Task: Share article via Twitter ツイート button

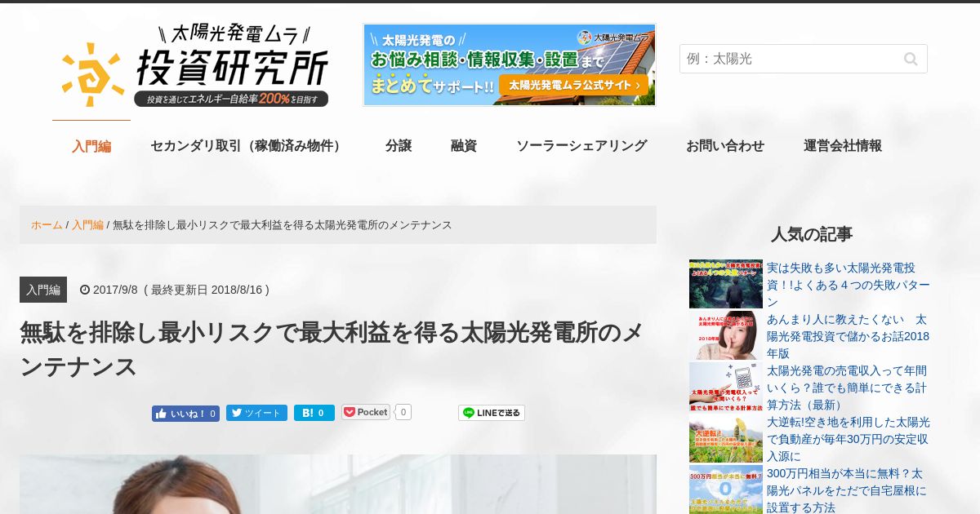Action: (256, 413)
